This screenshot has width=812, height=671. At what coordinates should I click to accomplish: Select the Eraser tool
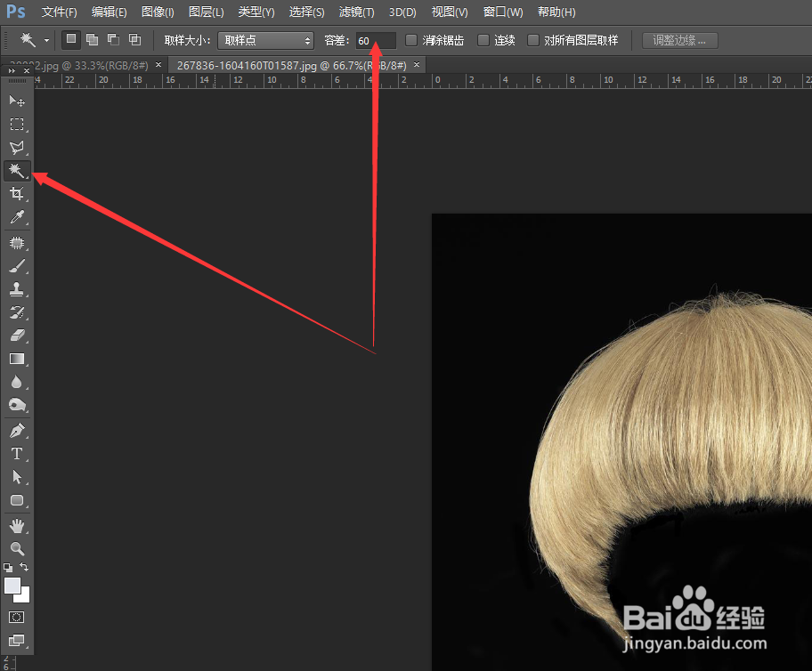pyautogui.click(x=17, y=335)
